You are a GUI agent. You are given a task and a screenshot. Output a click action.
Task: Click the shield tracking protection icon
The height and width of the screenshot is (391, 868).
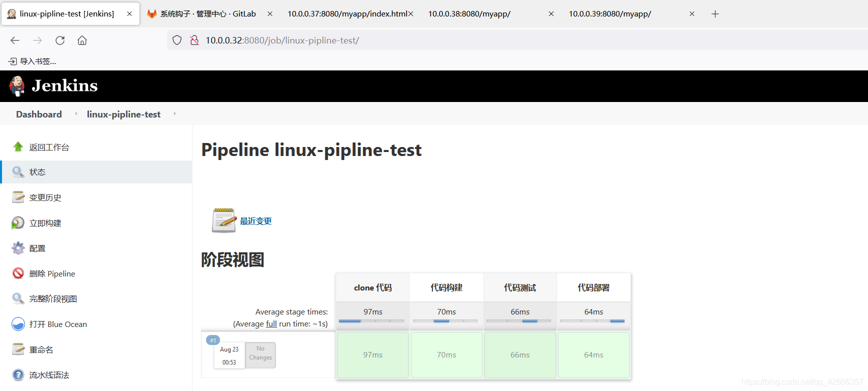pos(177,40)
